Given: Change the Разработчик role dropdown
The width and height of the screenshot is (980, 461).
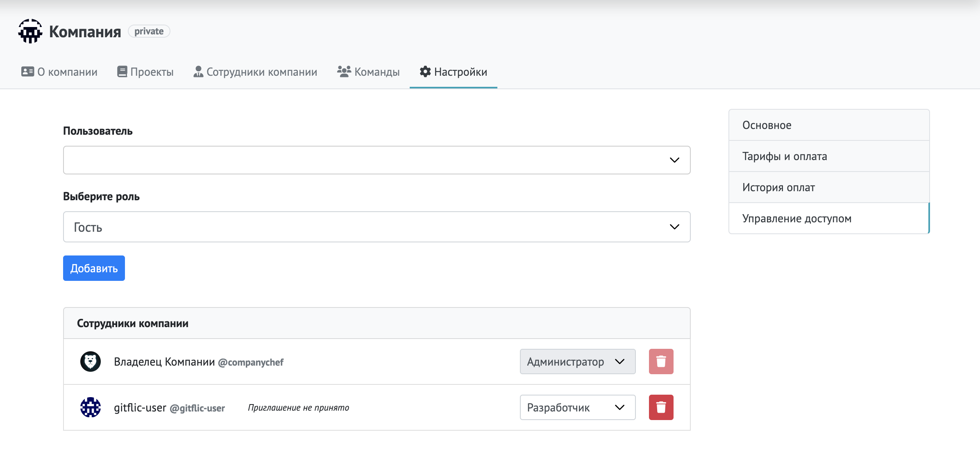Looking at the screenshot, I should [x=578, y=407].
